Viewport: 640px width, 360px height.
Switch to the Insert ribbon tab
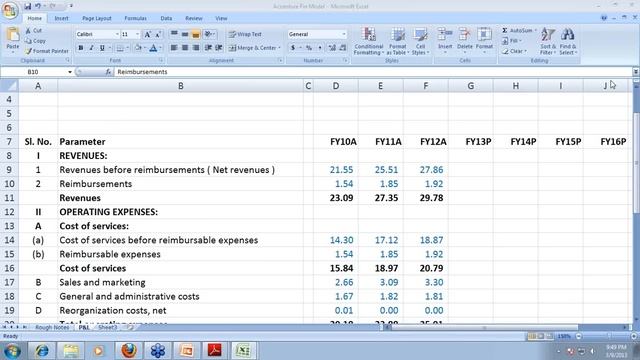click(62, 18)
